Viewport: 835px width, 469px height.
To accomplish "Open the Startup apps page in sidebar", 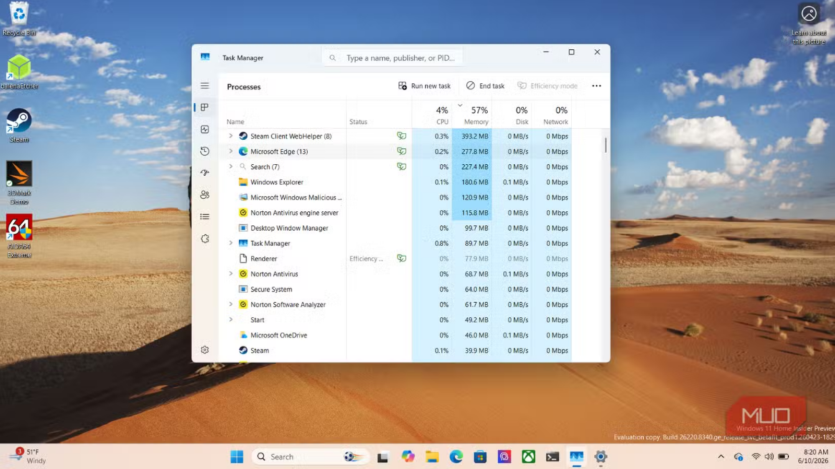I will click(204, 173).
